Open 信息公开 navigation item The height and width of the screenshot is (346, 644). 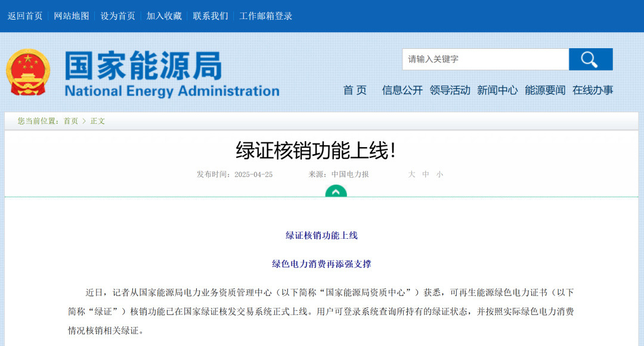(402, 90)
